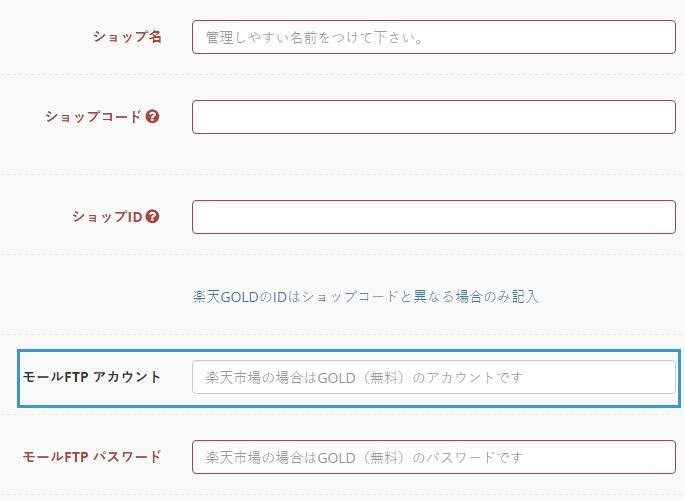Click the empty field above the GOLD hint

(434, 217)
